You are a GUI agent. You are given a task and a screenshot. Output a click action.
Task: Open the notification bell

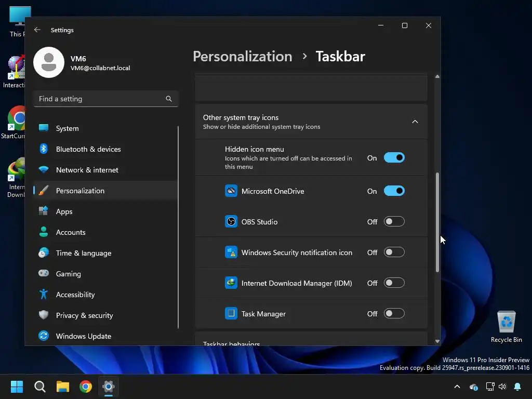(x=517, y=387)
